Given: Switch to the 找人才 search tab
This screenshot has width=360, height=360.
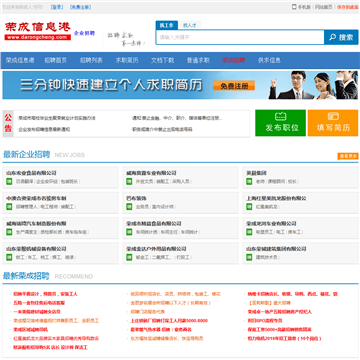Looking at the screenshot, I should (x=190, y=25).
